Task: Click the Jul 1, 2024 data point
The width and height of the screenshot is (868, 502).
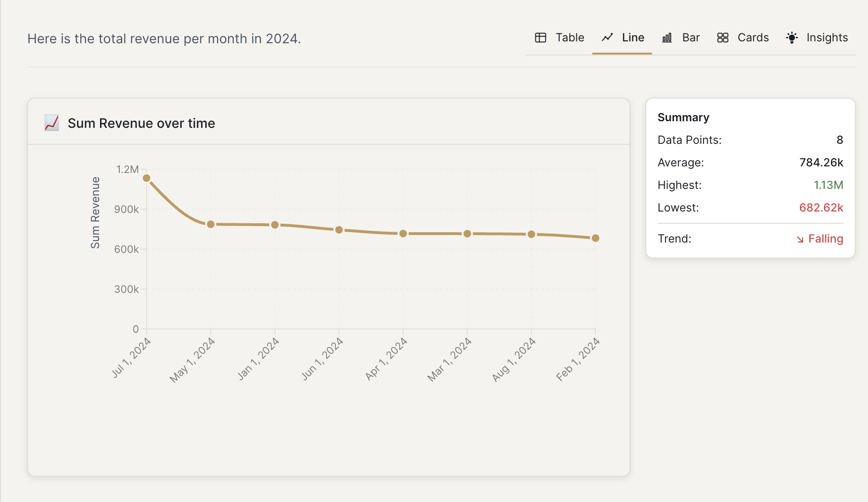Action: click(147, 178)
